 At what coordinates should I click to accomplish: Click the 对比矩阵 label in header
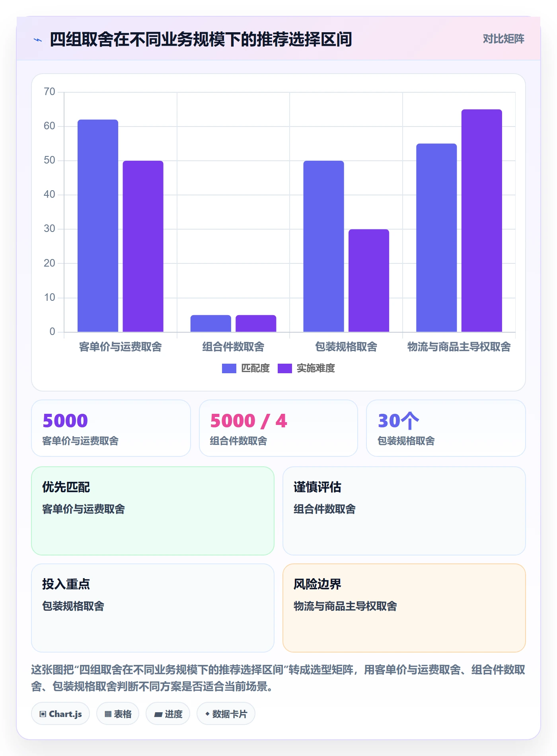[x=503, y=39]
